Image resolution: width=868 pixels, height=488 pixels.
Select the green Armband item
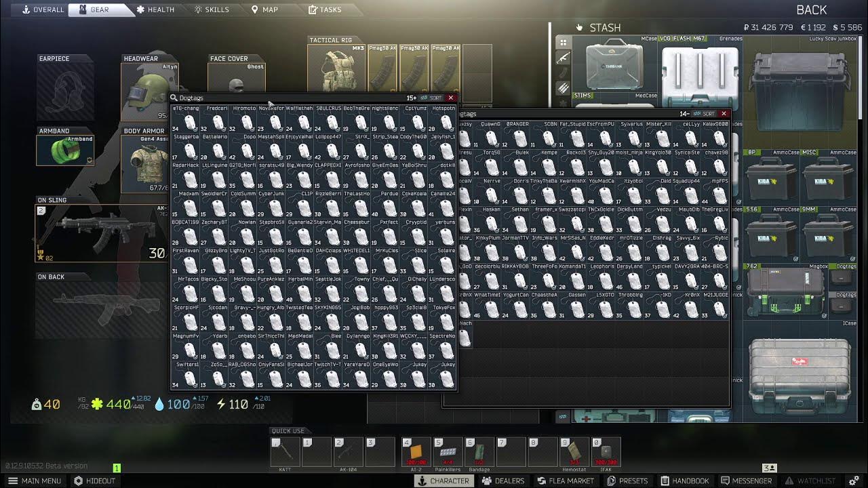66,150
